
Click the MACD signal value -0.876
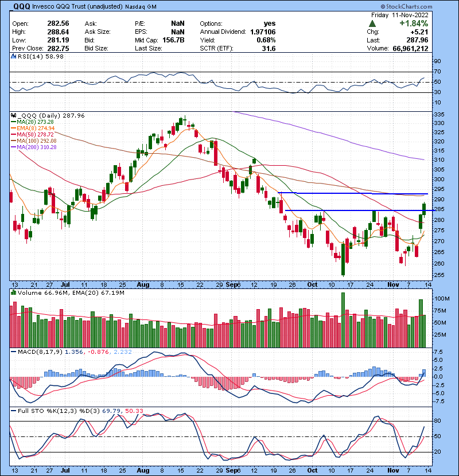pyautogui.click(x=98, y=352)
